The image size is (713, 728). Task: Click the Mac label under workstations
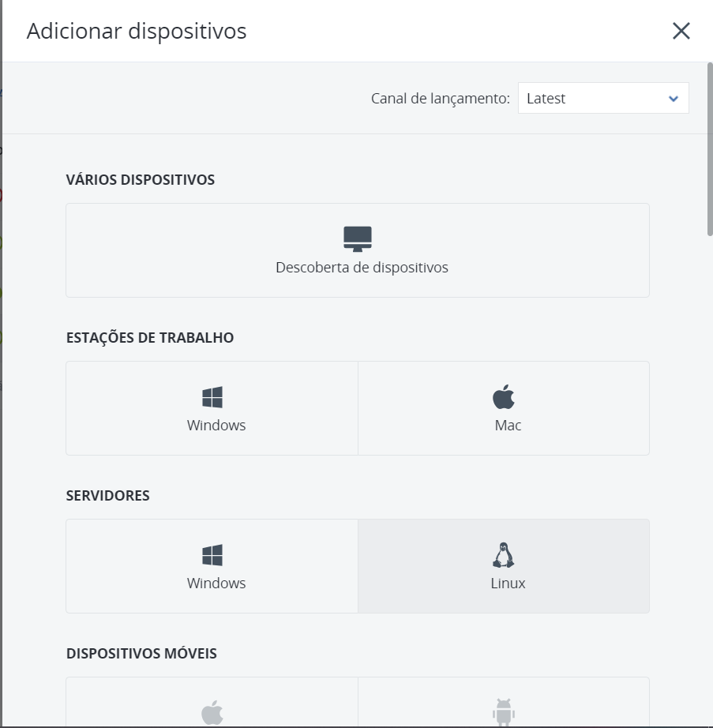pos(508,426)
